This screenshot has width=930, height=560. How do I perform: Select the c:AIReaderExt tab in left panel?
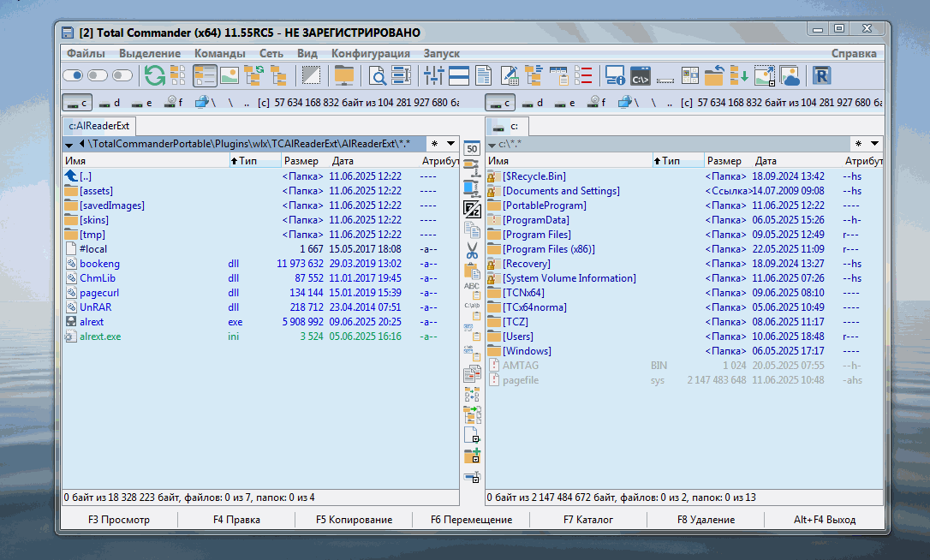pos(99,126)
